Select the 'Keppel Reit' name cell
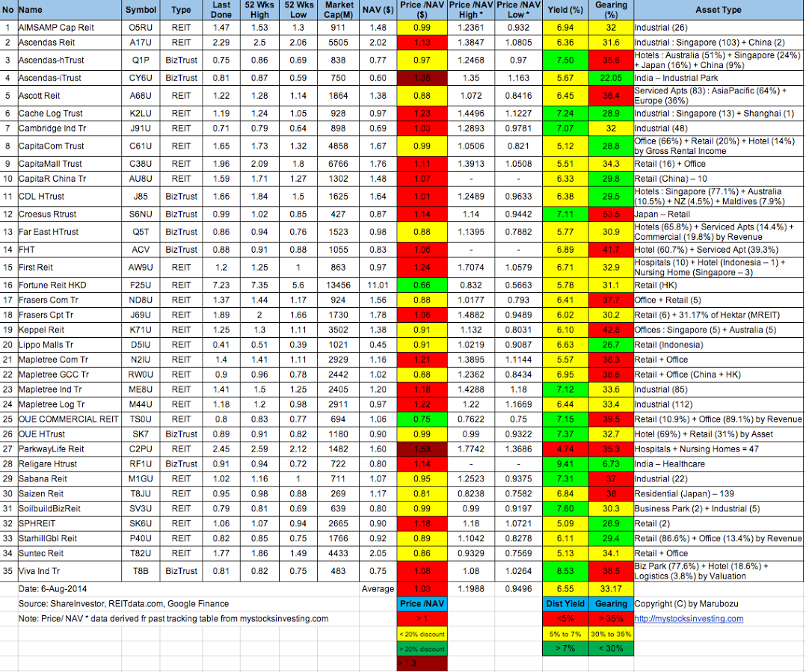Screen dimensions: 806x672 (x=69, y=330)
